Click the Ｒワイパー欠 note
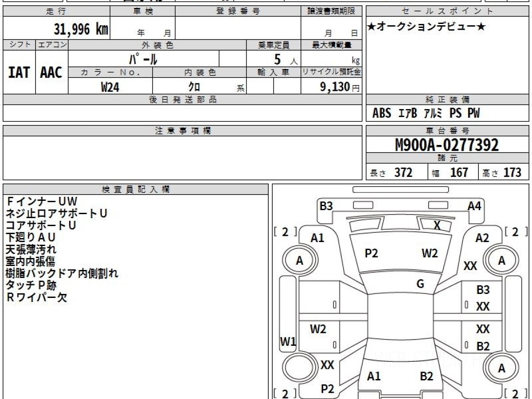The height and width of the screenshot is (399, 532). 36,297
